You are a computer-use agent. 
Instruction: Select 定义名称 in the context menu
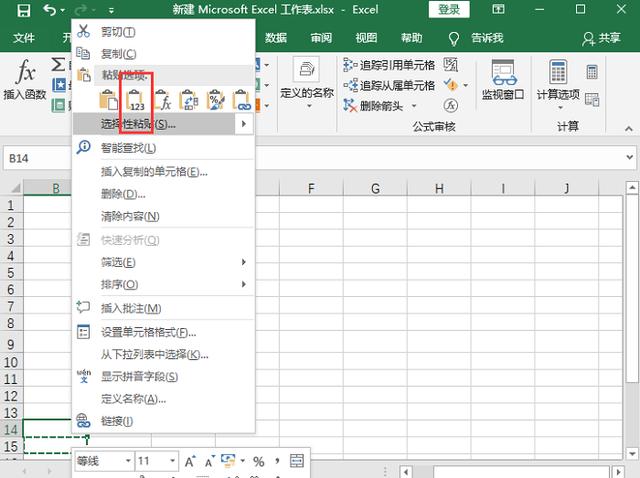point(162,398)
